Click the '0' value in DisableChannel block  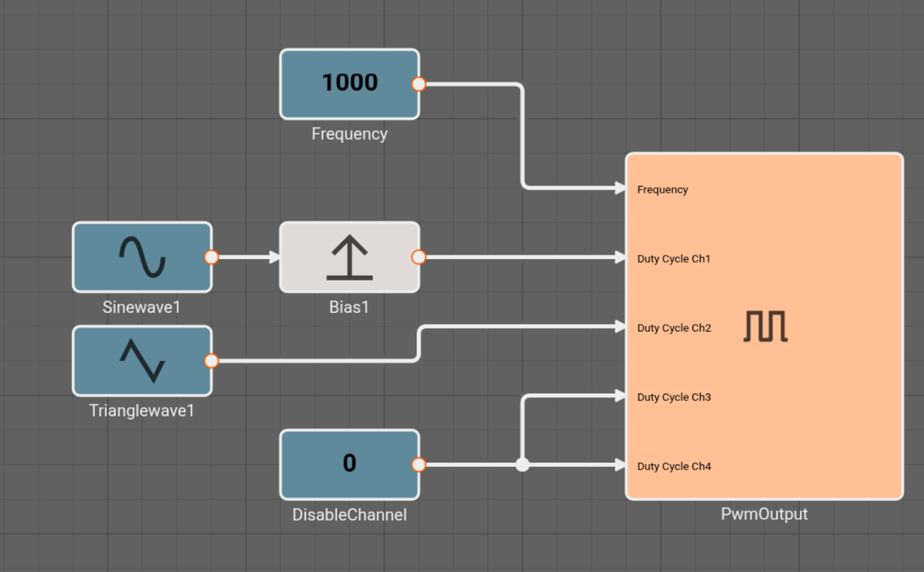[349, 463]
